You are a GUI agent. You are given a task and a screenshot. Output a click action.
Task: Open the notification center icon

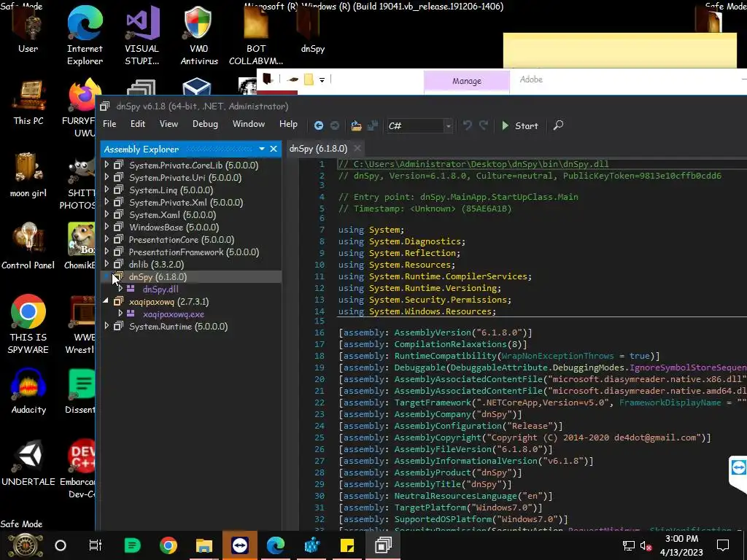tap(723, 545)
